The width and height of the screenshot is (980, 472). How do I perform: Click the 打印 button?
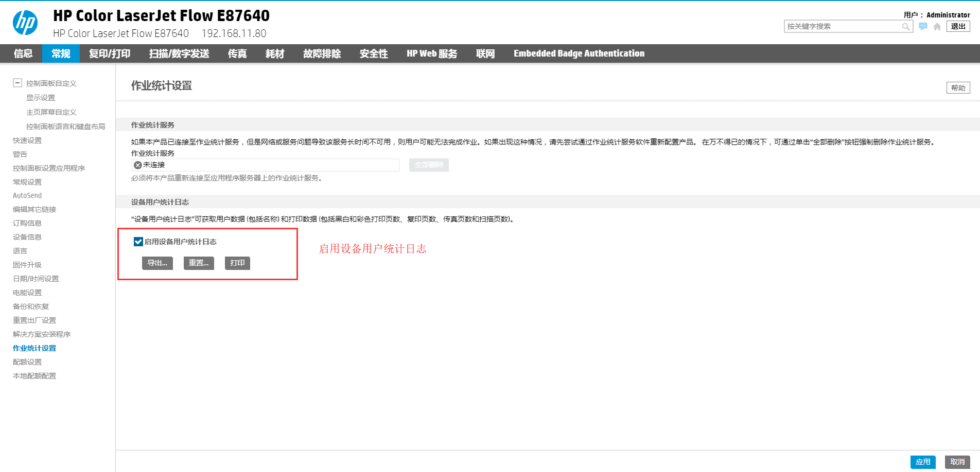[x=237, y=263]
